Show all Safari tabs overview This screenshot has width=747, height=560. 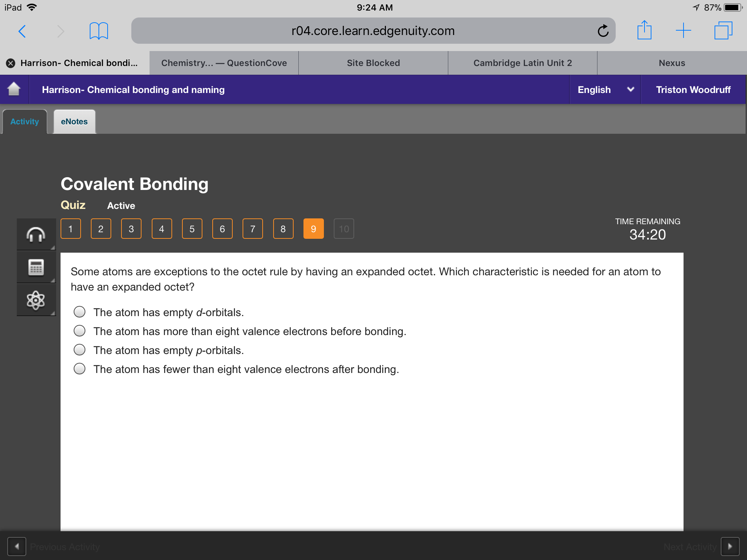723,30
